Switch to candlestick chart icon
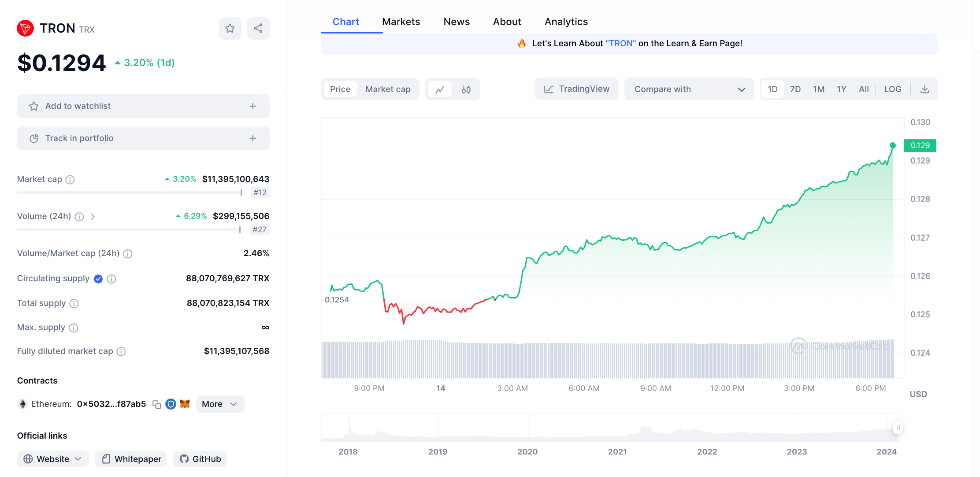 (466, 89)
